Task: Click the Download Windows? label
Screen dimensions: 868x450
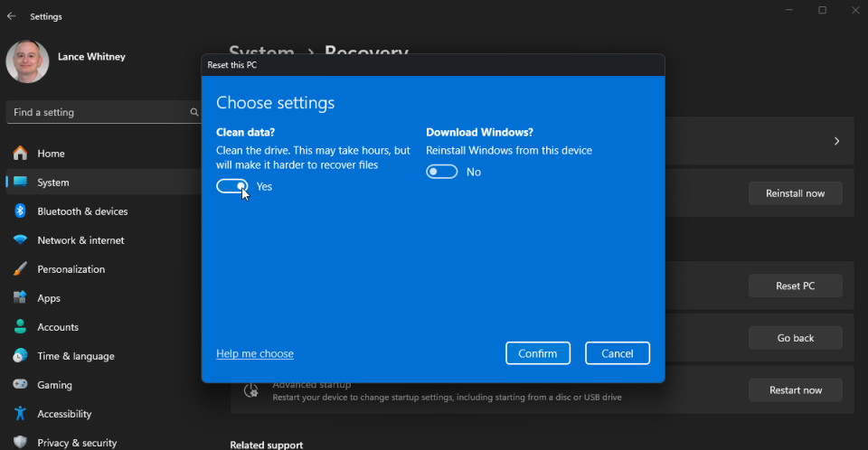Action: [479, 132]
